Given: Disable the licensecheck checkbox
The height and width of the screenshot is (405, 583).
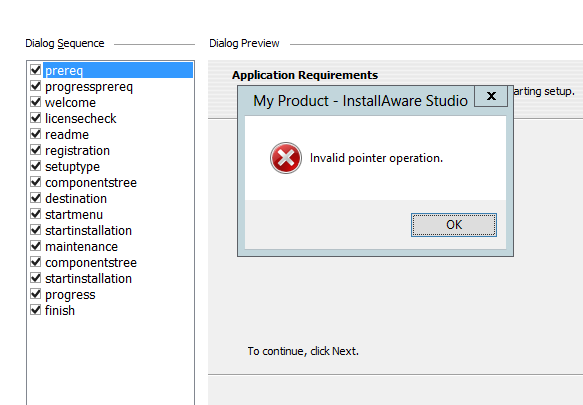Looking at the screenshot, I should point(36,118).
